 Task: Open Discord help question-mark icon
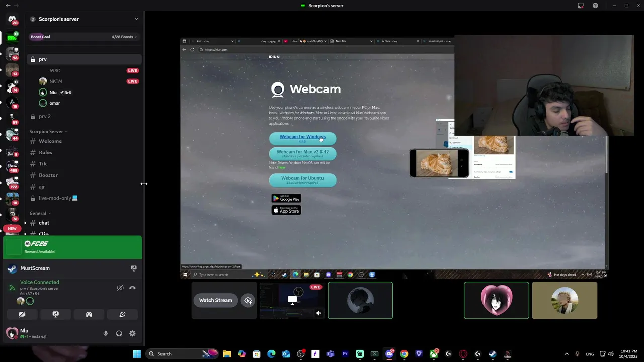tap(595, 6)
